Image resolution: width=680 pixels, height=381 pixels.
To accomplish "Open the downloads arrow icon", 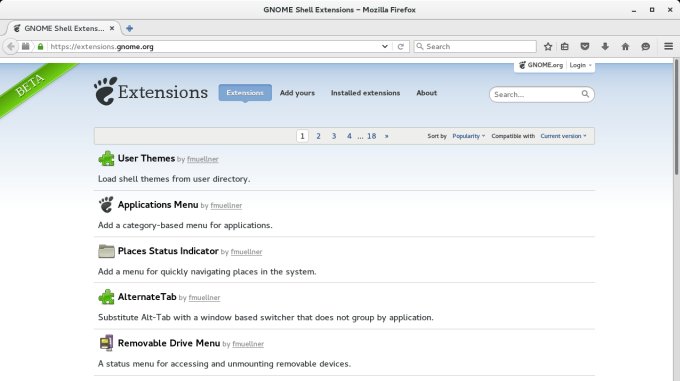I will coord(605,46).
